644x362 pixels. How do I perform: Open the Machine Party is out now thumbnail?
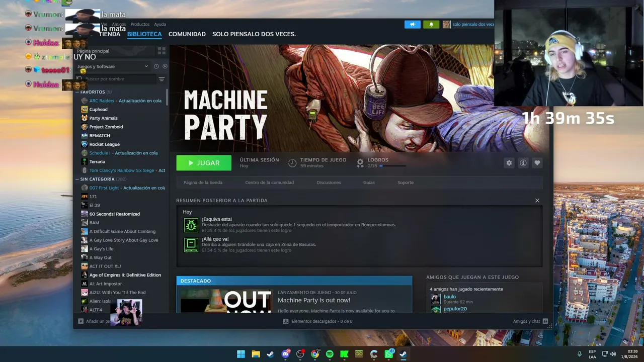[x=225, y=301]
